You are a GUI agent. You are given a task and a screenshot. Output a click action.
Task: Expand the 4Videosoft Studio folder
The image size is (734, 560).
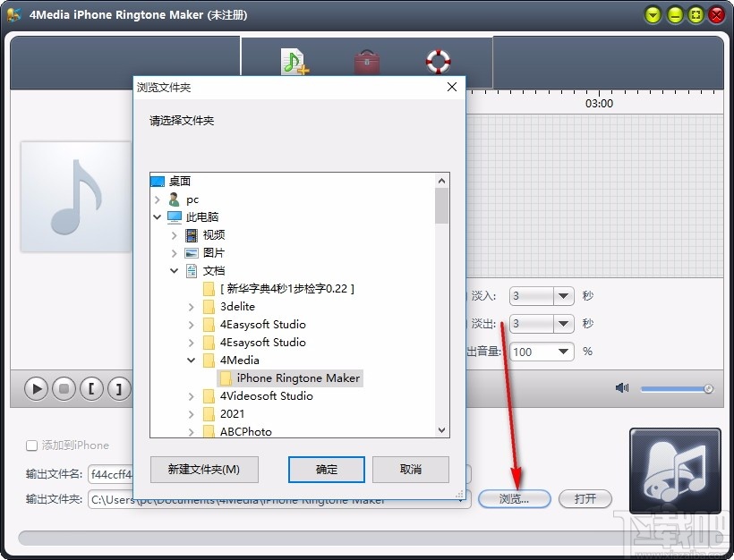pyautogui.click(x=191, y=395)
